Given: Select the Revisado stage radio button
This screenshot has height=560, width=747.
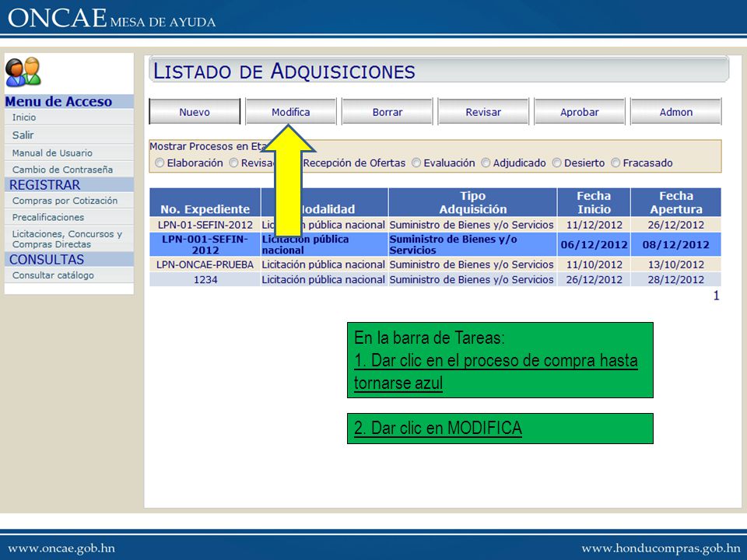Looking at the screenshot, I should click(x=233, y=163).
